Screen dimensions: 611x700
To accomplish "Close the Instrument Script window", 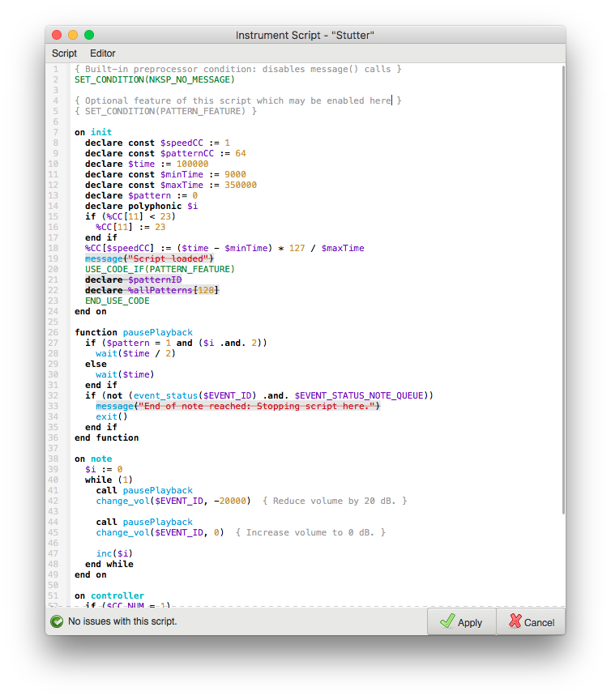I will pos(57,35).
